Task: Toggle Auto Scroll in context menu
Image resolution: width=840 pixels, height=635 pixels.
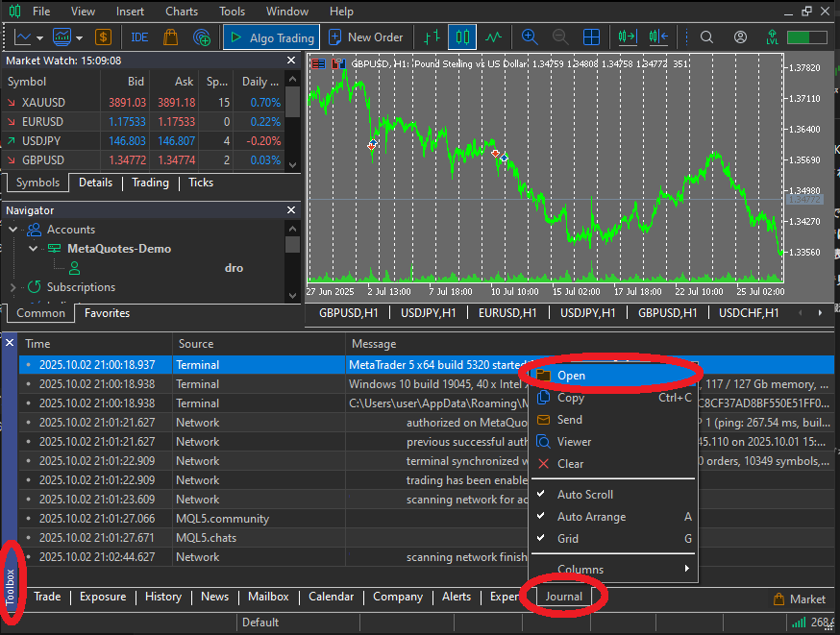Action: 584,495
